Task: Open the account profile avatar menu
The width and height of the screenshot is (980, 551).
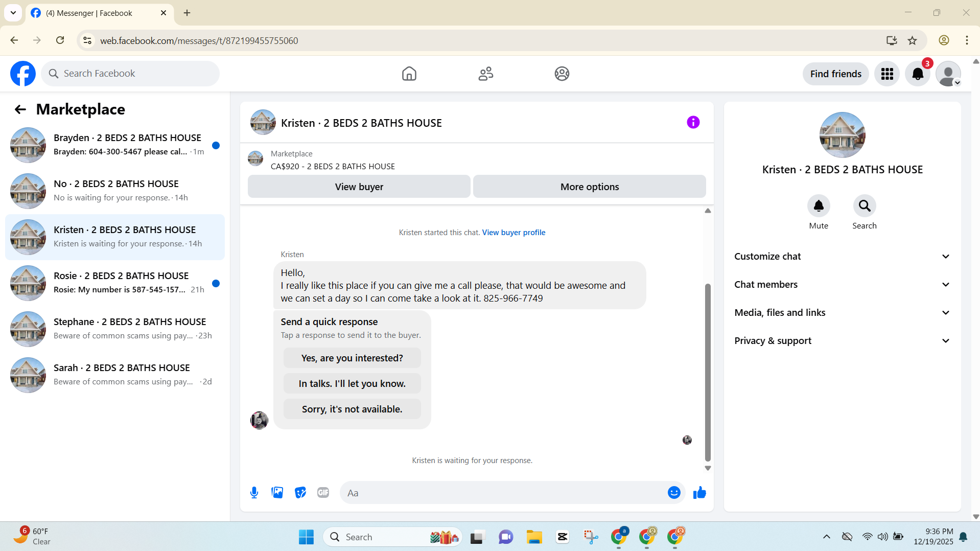Action: [x=948, y=74]
